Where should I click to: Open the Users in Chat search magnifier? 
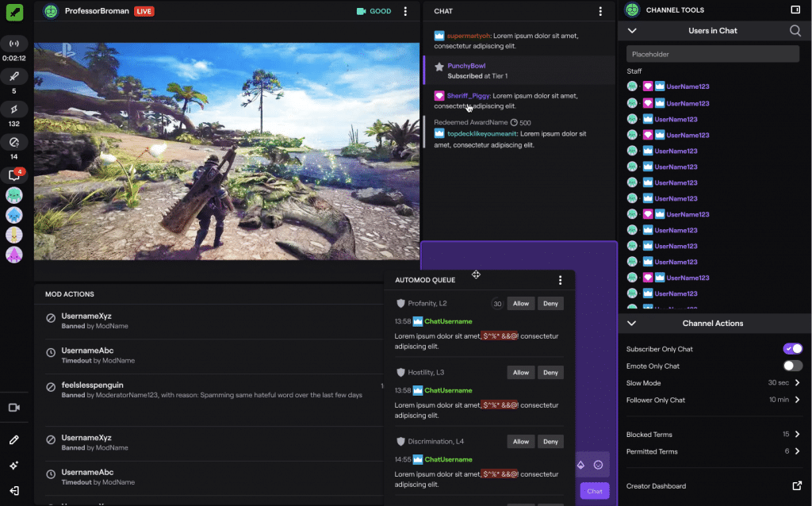click(796, 30)
